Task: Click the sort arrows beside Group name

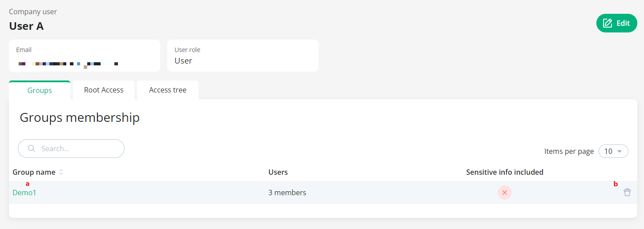Action: (61, 172)
